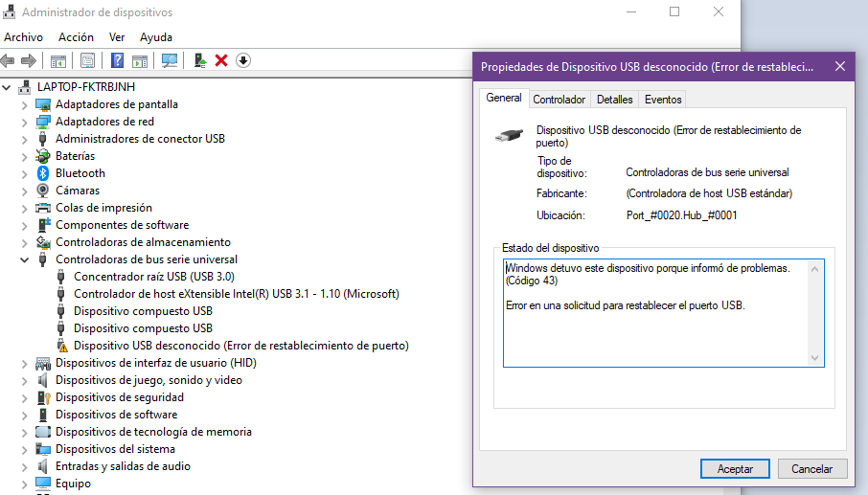Click the device status scrollbar up arrow

pyautogui.click(x=814, y=269)
